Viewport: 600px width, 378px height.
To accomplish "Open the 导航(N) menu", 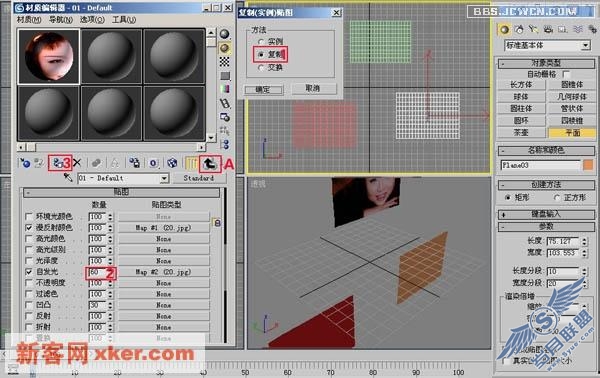I will pos(61,20).
